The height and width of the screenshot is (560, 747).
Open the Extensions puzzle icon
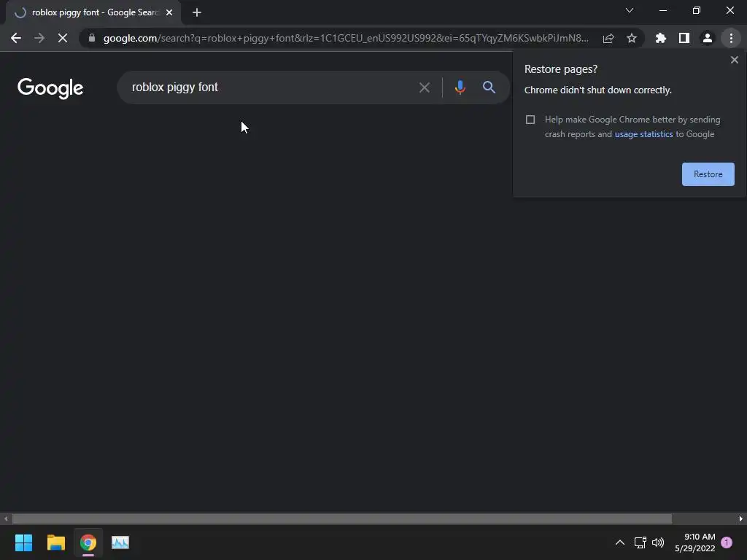pos(661,38)
